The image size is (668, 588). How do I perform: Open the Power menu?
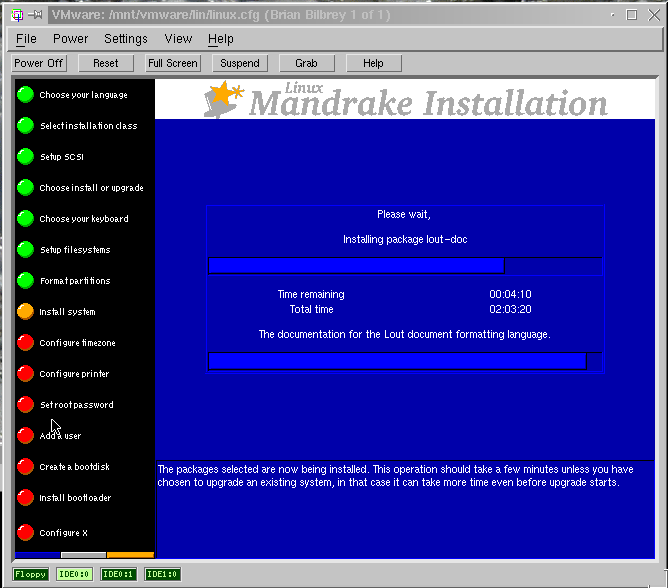(70, 39)
